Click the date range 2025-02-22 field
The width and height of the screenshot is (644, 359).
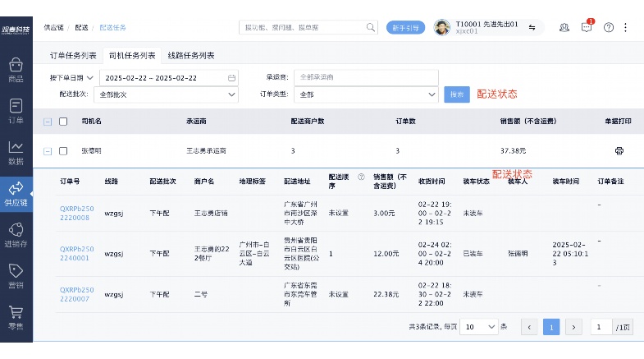click(169, 78)
